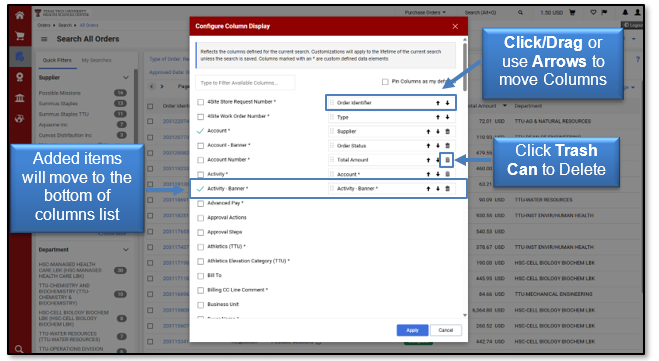The width and height of the screenshot is (659, 361).
Task: Open the user profile icon
Action: [x=638, y=13]
